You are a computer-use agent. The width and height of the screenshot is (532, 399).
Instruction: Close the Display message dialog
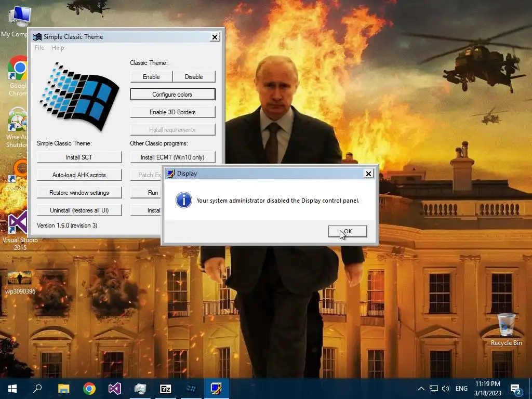368,174
